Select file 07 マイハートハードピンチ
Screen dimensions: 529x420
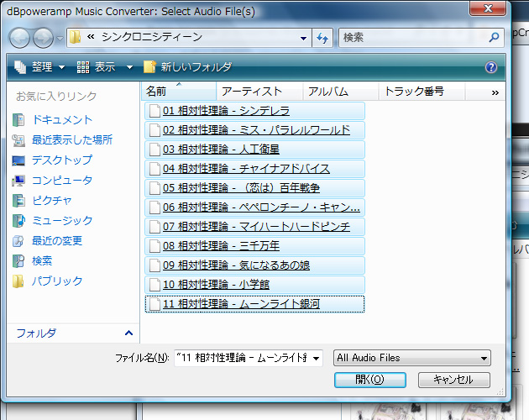click(x=254, y=227)
